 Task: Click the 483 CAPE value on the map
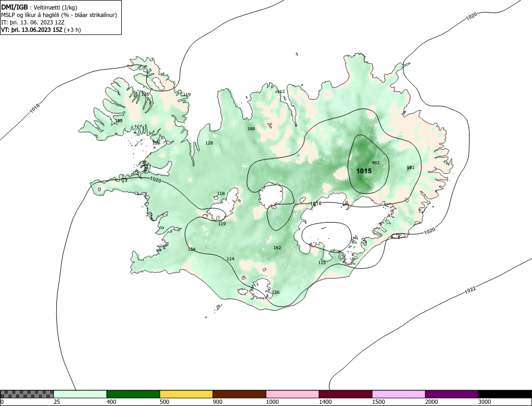tap(376, 163)
